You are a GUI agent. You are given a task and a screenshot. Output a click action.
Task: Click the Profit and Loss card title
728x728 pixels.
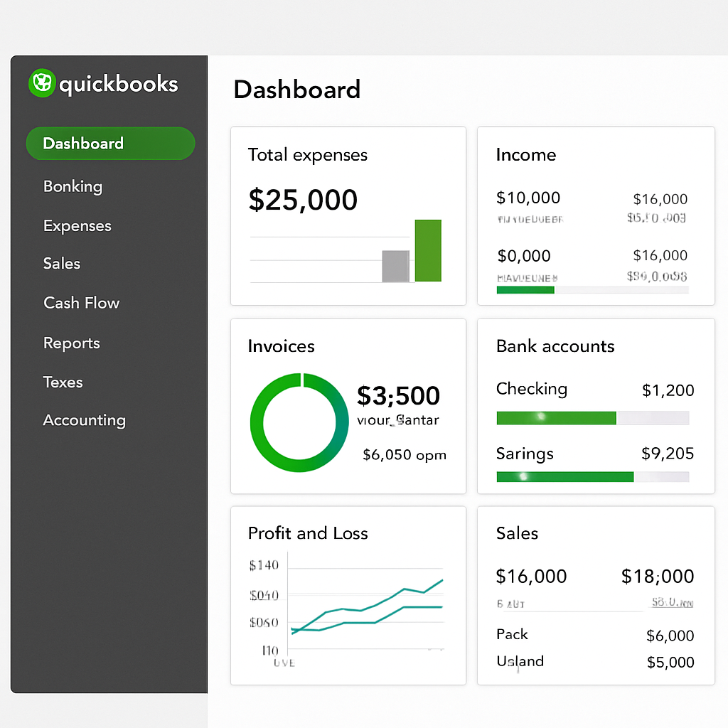308,533
